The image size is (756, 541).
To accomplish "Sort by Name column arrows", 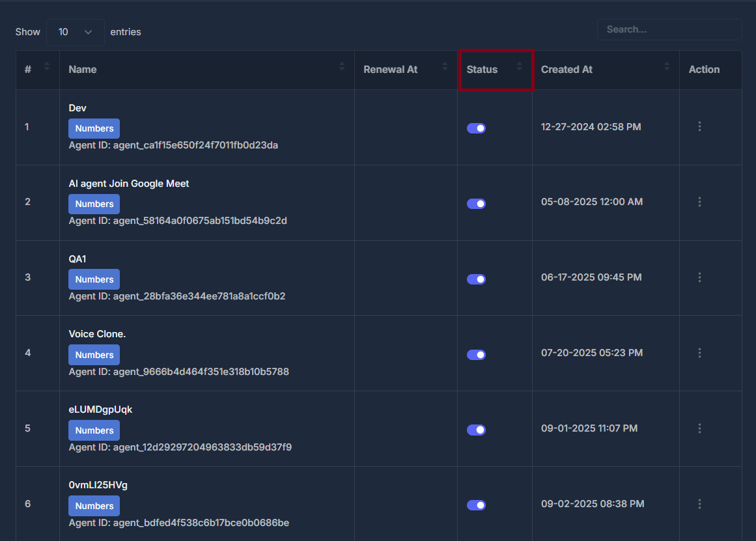I will click(342, 66).
